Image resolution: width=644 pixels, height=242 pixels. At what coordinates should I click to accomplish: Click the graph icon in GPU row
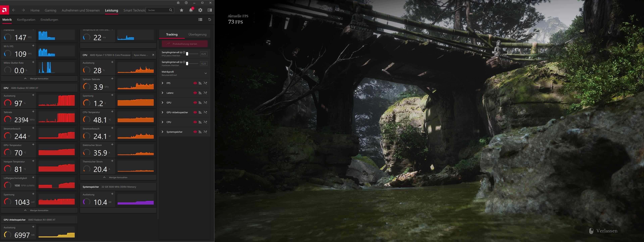(200, 103)
